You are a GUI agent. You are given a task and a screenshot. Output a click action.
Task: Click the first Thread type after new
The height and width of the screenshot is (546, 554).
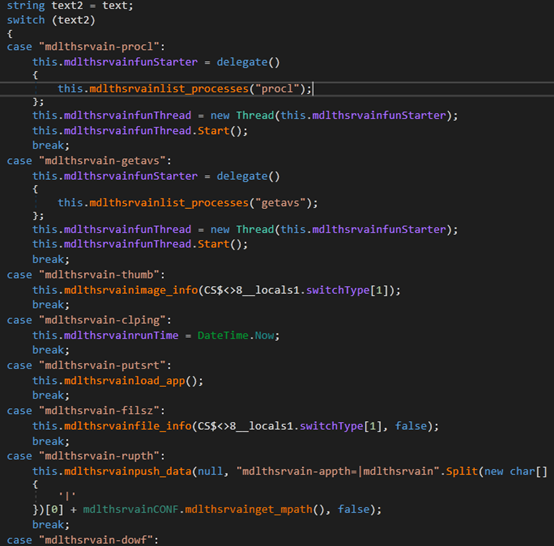(255, 116)
